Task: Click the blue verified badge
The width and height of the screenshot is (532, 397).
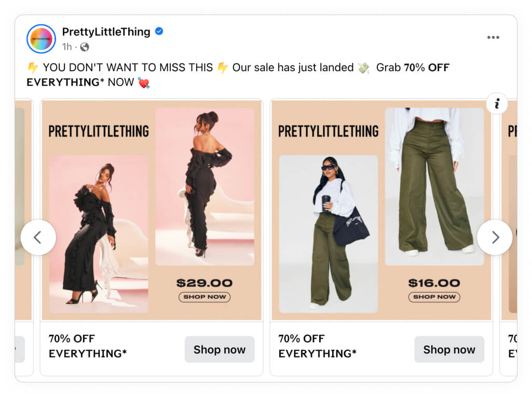Action: tap(159, 31)
